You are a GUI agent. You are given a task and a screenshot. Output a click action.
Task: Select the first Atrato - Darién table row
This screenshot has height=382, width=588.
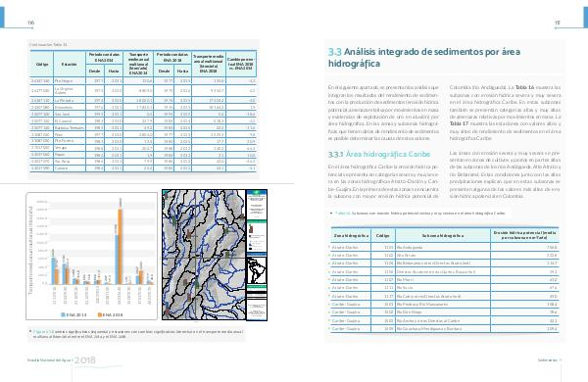point(444,248)
